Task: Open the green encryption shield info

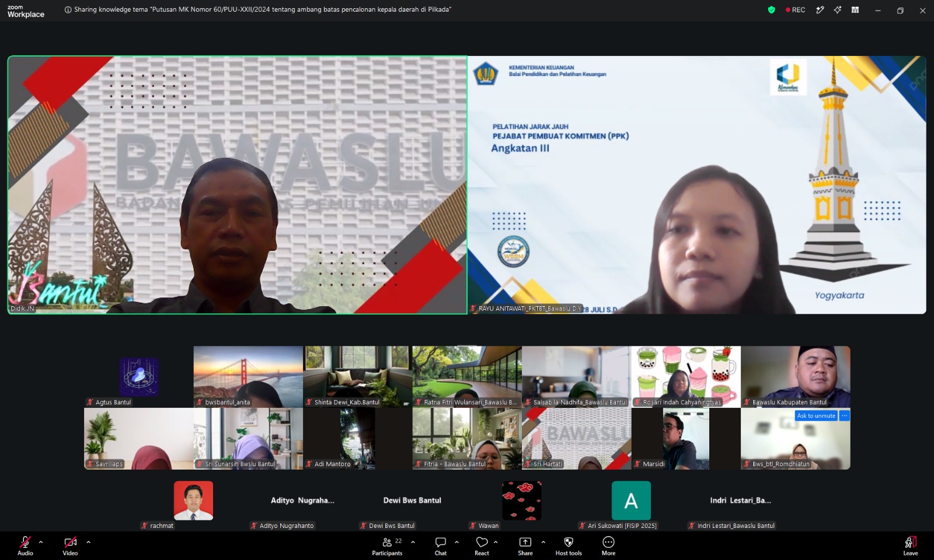Action: click(771, 10)
